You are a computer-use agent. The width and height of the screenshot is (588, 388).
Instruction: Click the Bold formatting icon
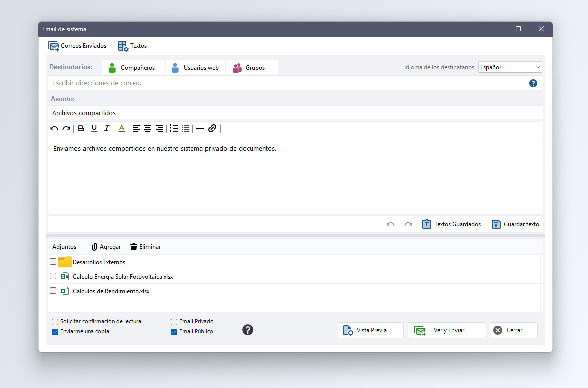click(81, 129)
